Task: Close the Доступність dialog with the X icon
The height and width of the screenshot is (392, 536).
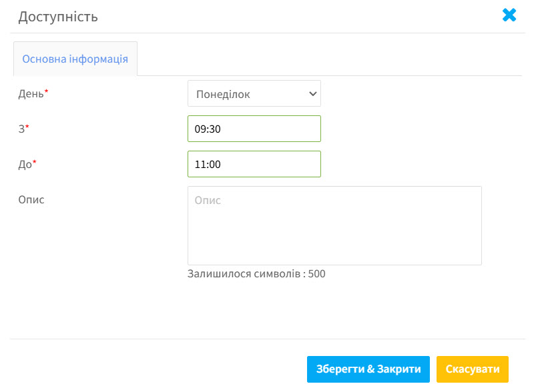Action: tap(509, 15)
